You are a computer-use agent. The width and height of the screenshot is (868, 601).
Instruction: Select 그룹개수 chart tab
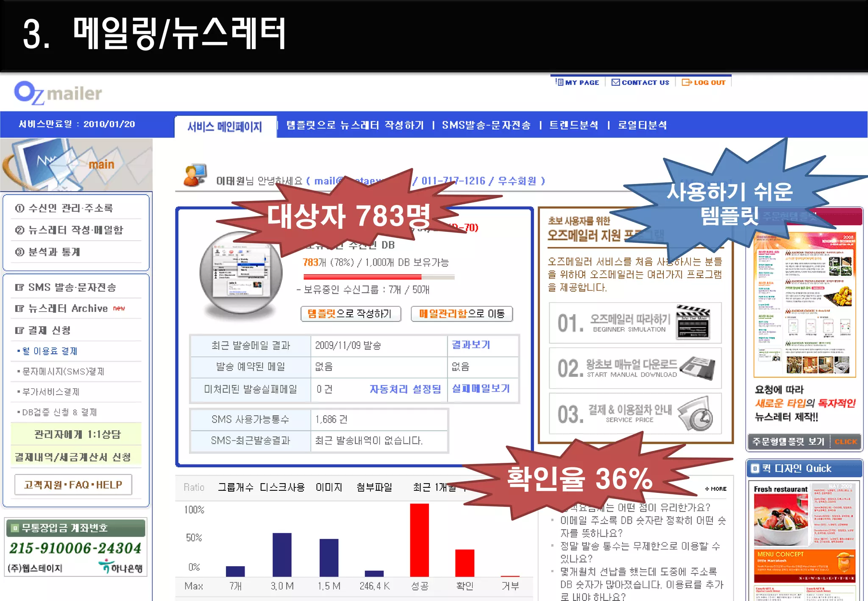tap(235, 487)
